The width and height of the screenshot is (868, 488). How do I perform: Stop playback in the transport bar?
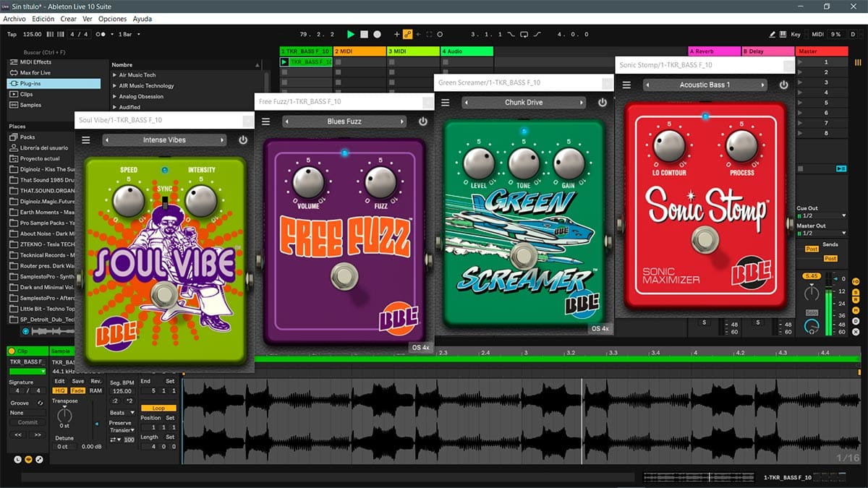pyautogui.click(x=365, y=34)
